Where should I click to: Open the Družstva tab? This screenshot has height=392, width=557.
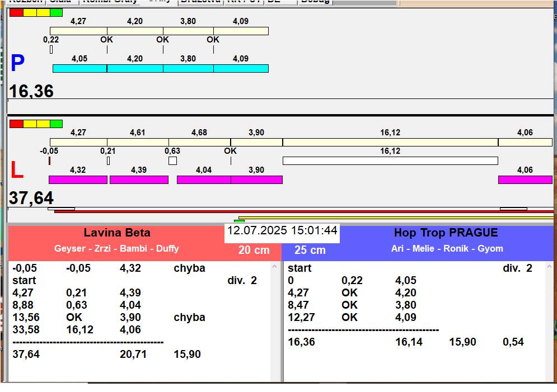200,1
